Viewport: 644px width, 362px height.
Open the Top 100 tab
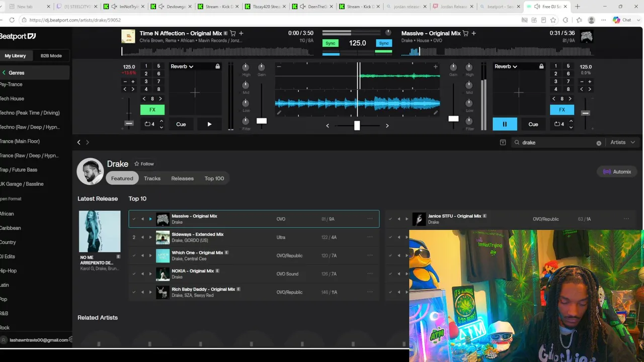click(x=214, y=178)
